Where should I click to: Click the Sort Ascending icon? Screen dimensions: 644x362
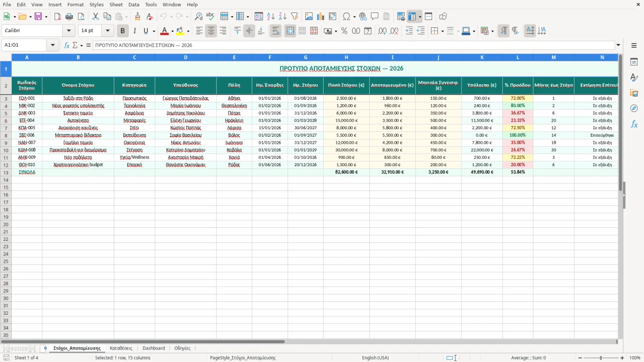pyautogui.click(x=270, y=17)
